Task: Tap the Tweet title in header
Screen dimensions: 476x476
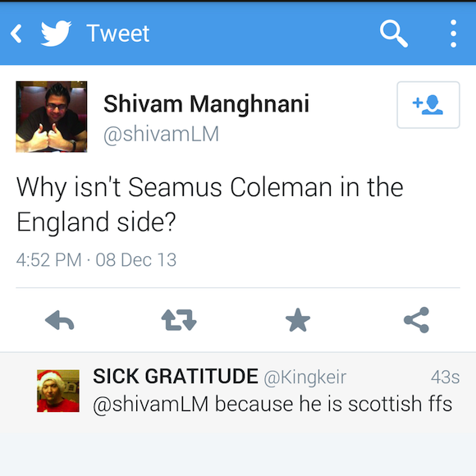Action: coord(118,34)
